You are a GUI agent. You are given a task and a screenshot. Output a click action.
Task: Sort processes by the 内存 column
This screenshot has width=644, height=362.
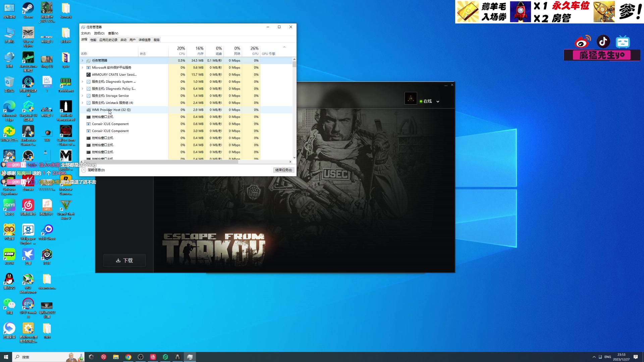point(196,51)
